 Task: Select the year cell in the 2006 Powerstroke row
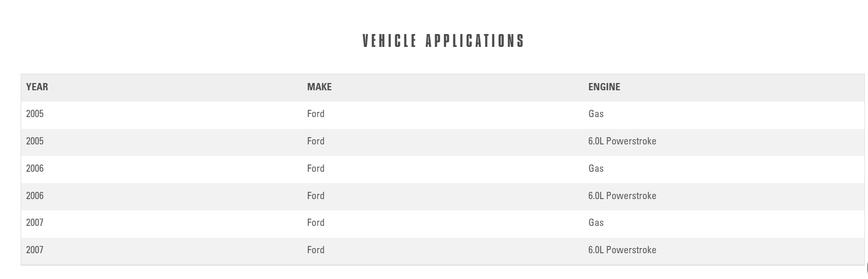click(35, 196)
